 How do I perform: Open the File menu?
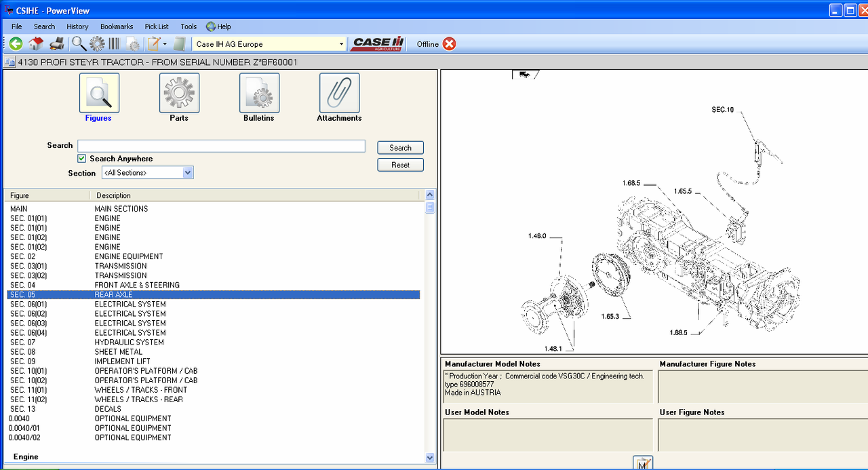[17, 26]
